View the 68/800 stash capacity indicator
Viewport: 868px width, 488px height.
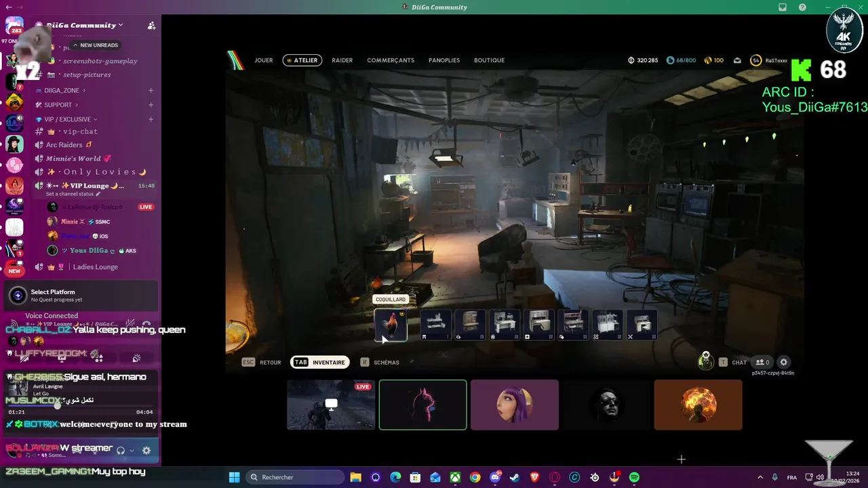[681, 60]
